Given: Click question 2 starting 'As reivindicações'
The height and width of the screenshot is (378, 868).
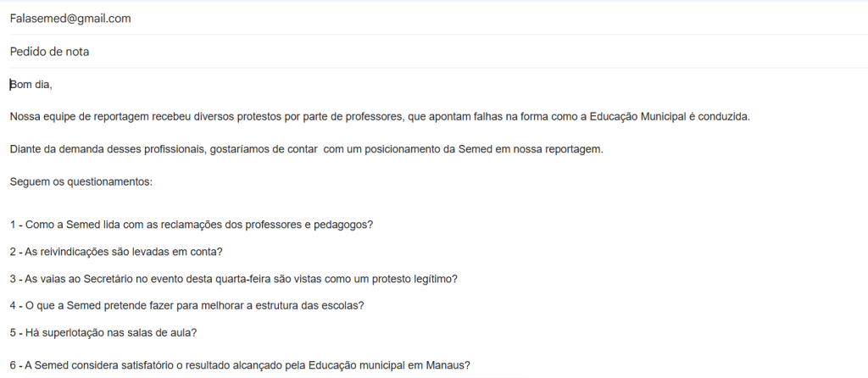Looking at the screenshot, I should (116, 252).
